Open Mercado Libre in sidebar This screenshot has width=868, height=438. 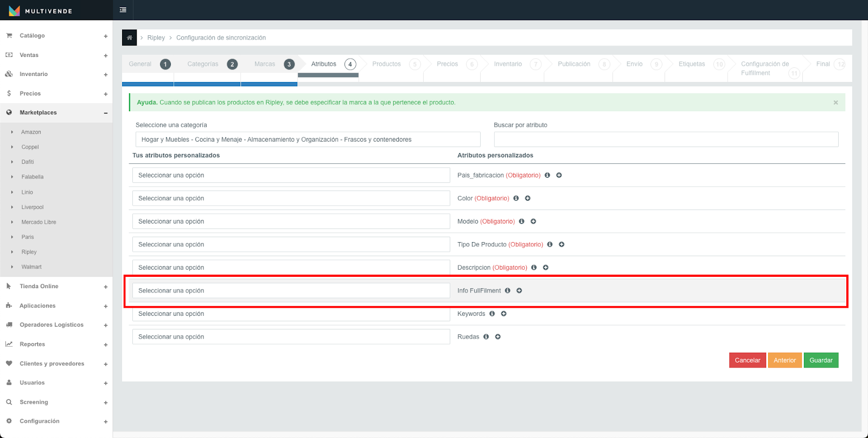(x=39, y=222)
